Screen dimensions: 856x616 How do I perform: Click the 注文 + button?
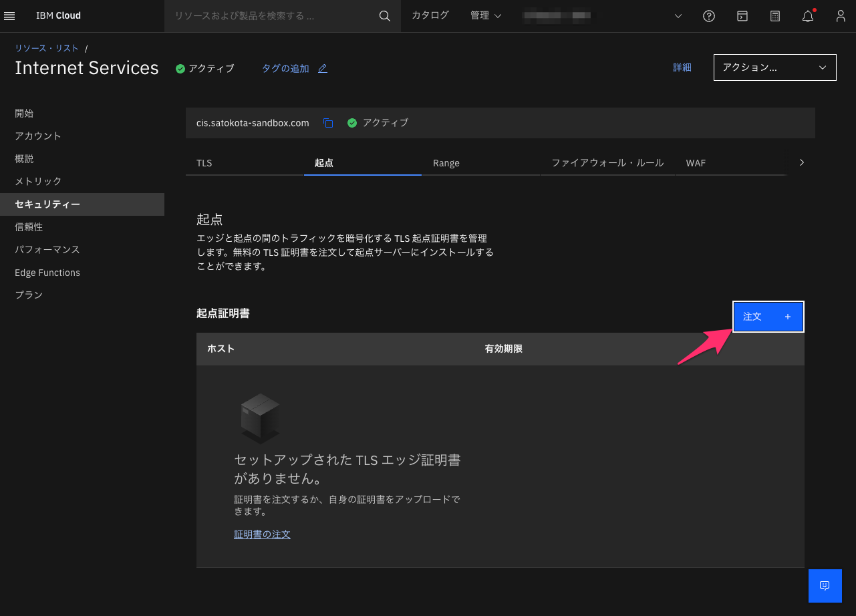point(768,317)
